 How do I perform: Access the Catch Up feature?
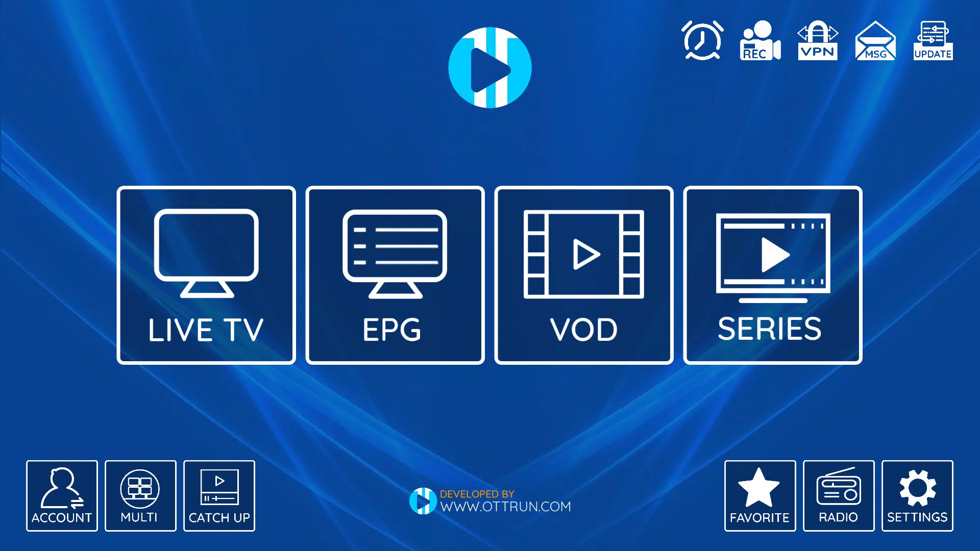pos(219,496)
